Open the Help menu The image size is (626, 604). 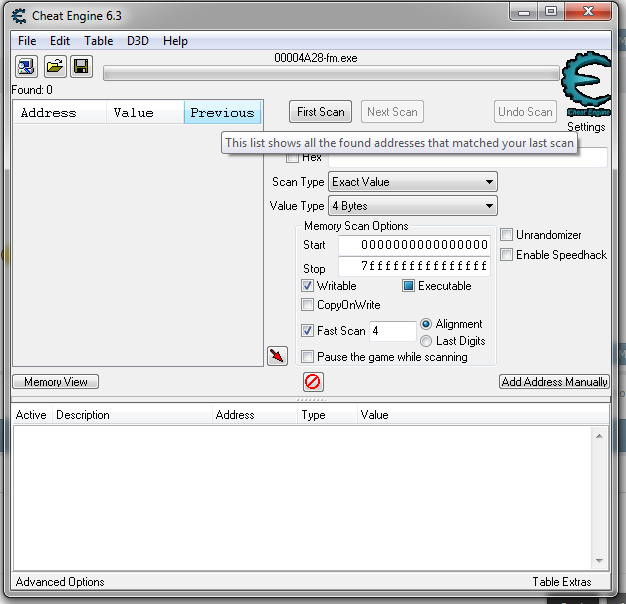(x=175, y=41)
